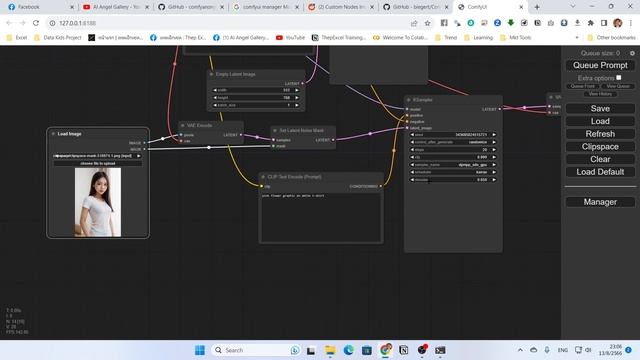Open the Clipspace button
This screenshot has height=360, width=640.
pyautogui.click(x=600, y=147)
